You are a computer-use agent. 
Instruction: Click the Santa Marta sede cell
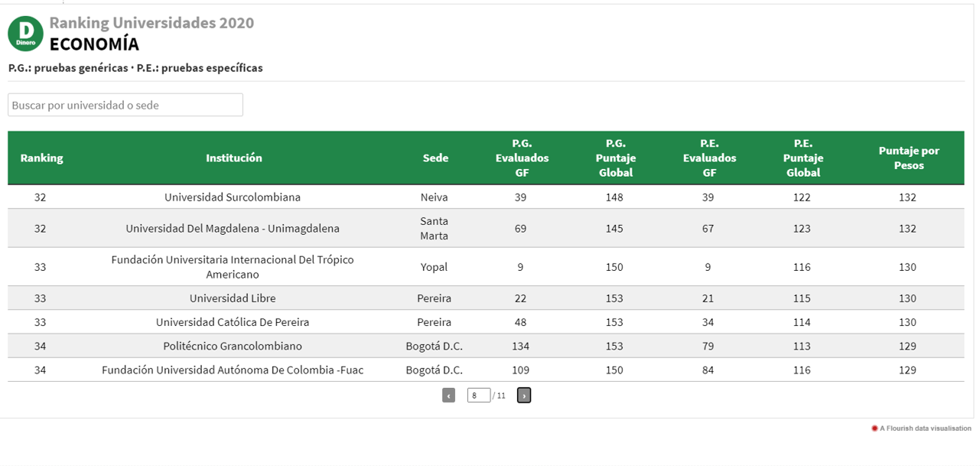point(435,229)
